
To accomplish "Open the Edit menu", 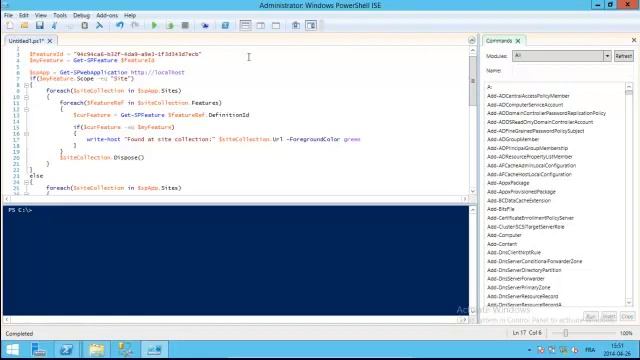I will tap(24, 15).
